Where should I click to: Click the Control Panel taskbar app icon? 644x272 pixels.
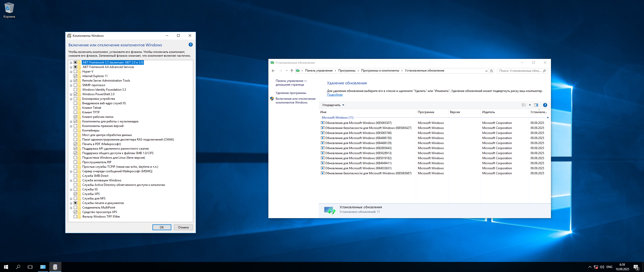click(43, 267)
